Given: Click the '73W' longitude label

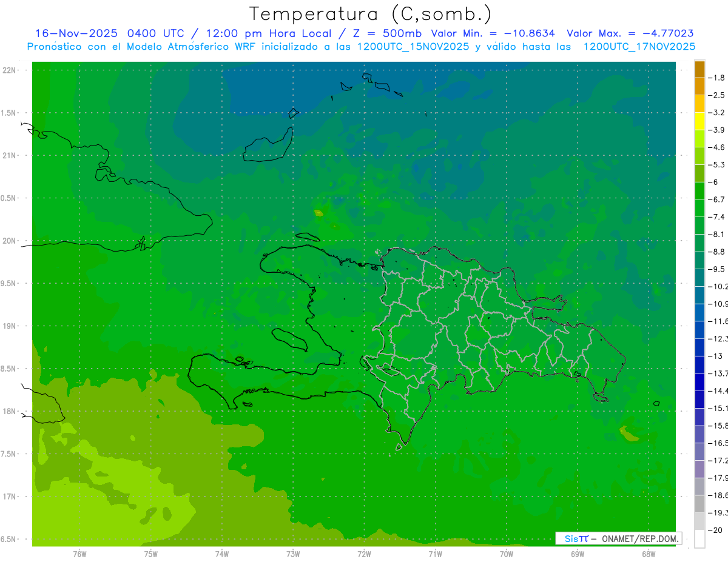Looking at the screenshot, I should click(293, 554).
